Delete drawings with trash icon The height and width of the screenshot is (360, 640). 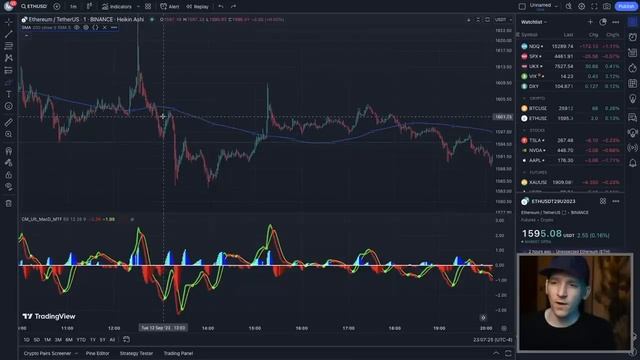click(x=9, y=203)
